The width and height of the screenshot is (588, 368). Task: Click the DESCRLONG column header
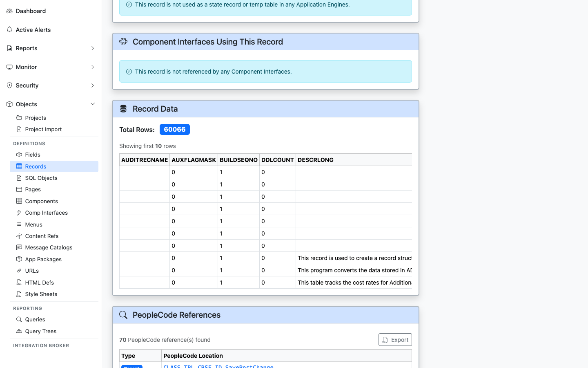316,160
